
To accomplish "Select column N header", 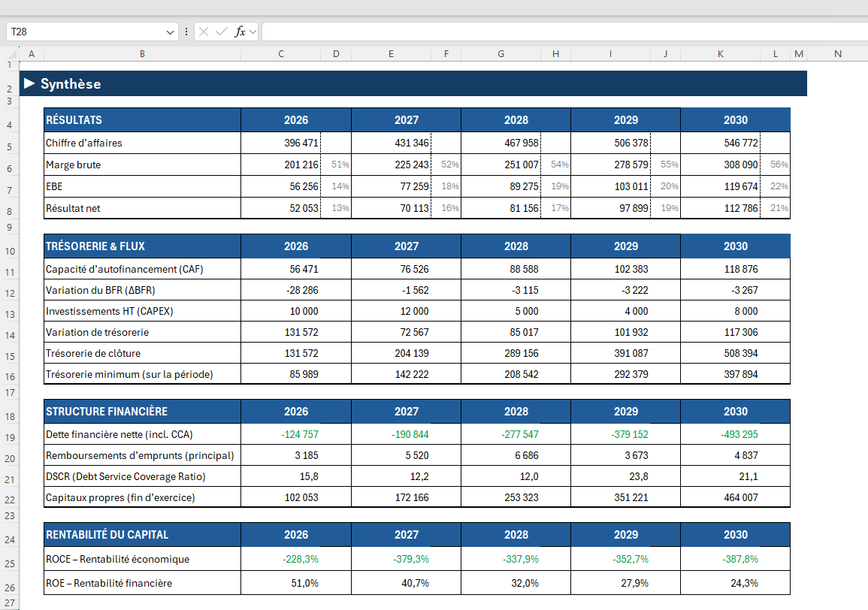I will pyautogui.click(x=837, y=53).
